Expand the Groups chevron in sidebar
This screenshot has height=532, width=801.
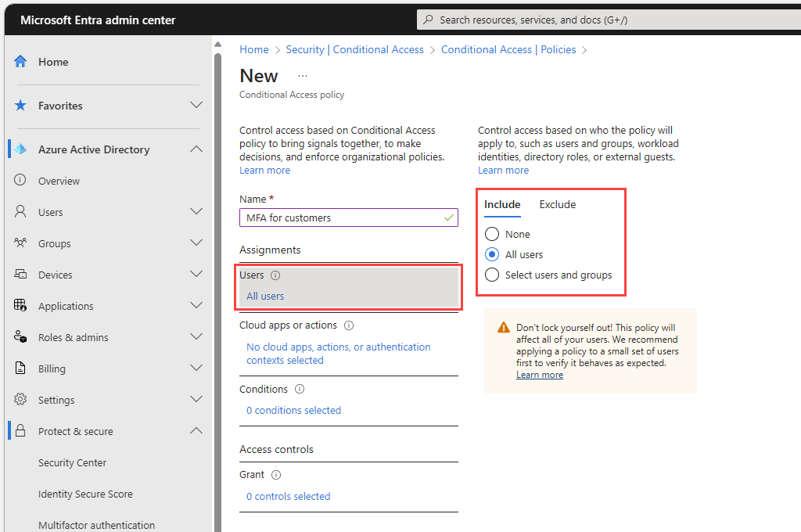coord(196,243)
